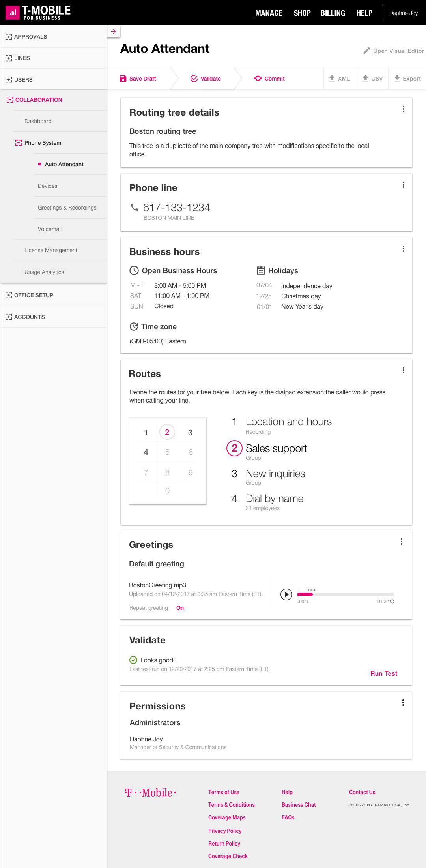Open License Management in sidebar

[x=51, y=250]
